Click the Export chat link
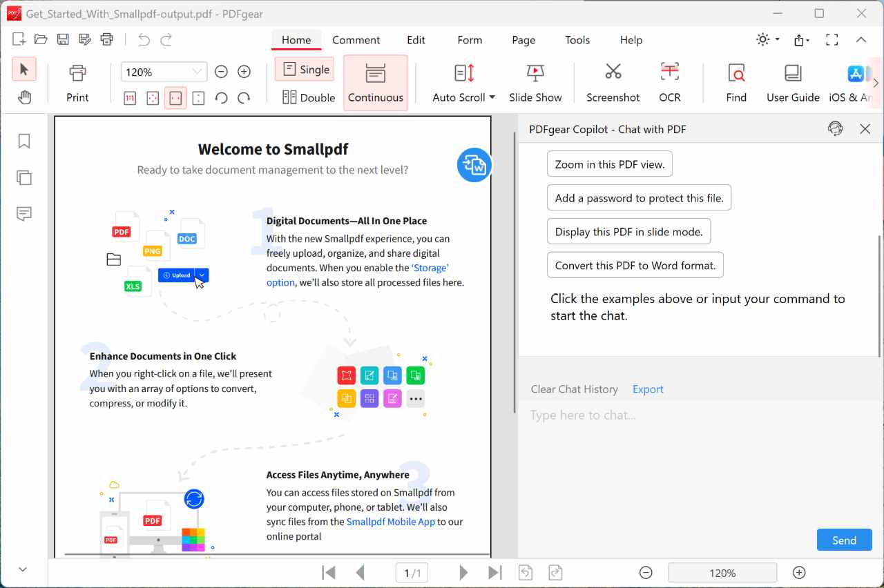The image size is (884, 588). [x=648, y=389]
